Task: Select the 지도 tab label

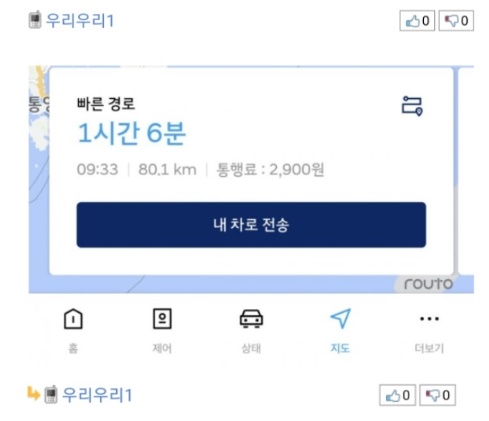Action: 340,348
